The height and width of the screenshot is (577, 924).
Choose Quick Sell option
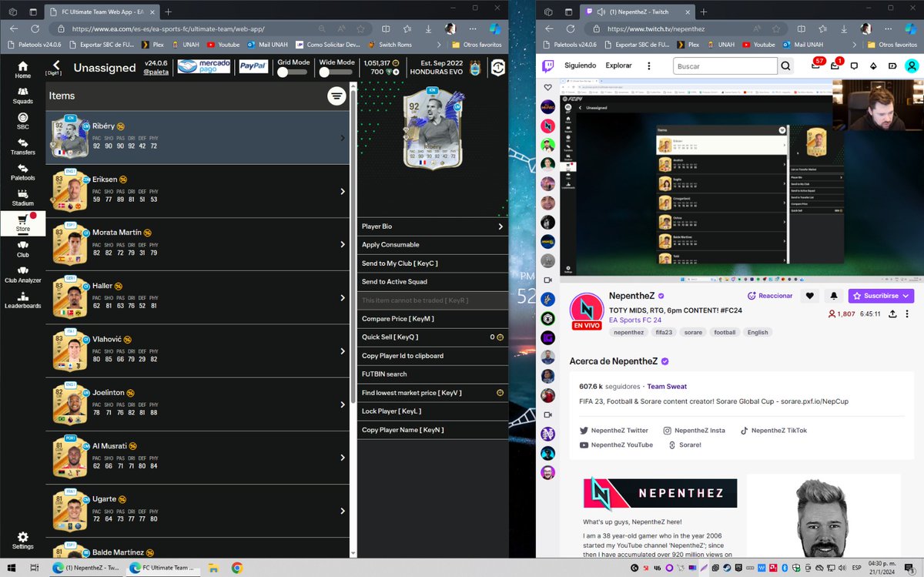[x=432, y=337]
